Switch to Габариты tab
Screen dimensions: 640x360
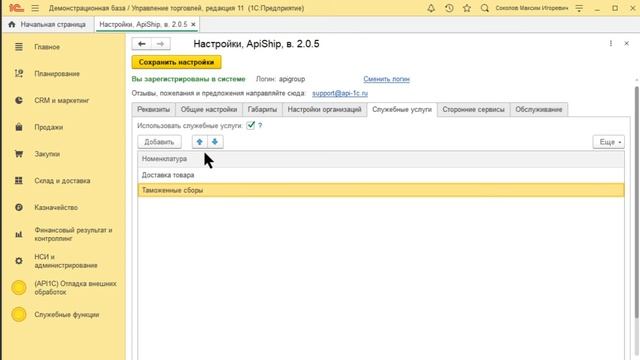[262, 109]
